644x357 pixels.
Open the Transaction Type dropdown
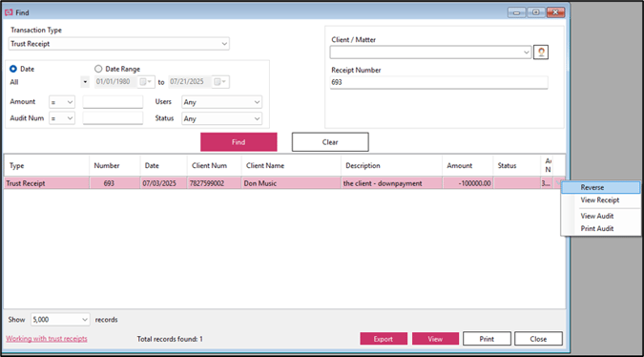click(118, 44)
